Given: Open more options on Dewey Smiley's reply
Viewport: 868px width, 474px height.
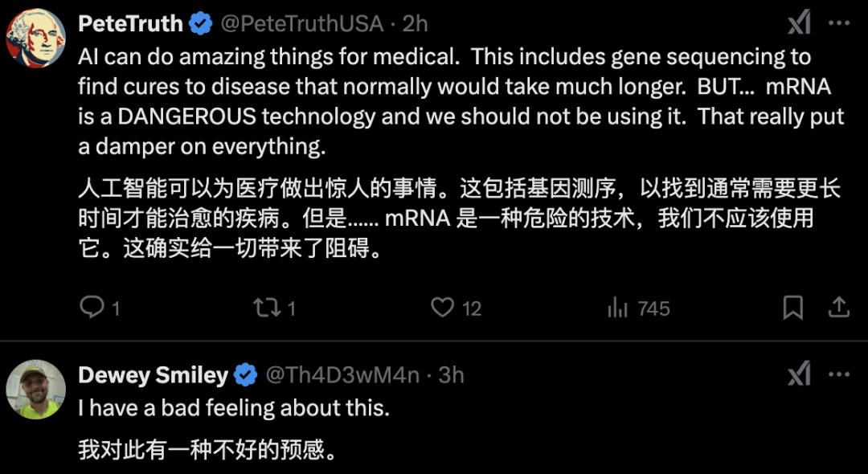Looking at the screenshot, I should [x=839, y=375].
